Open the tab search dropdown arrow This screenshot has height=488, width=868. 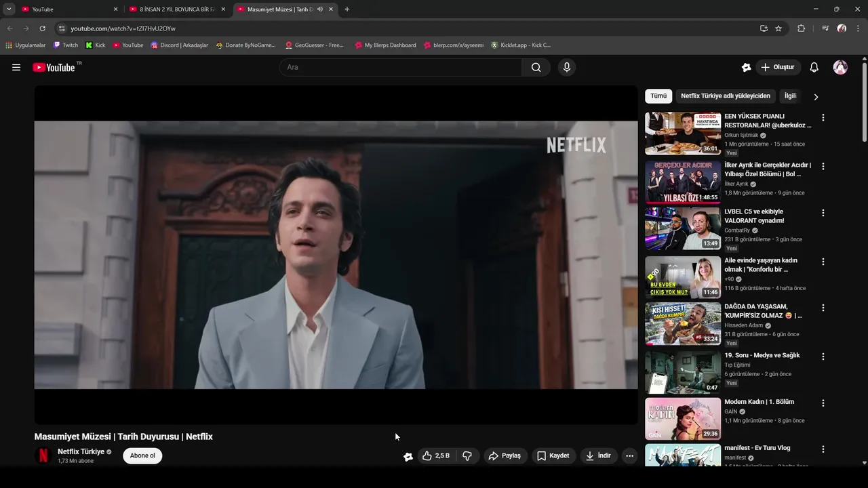[9, 9]
